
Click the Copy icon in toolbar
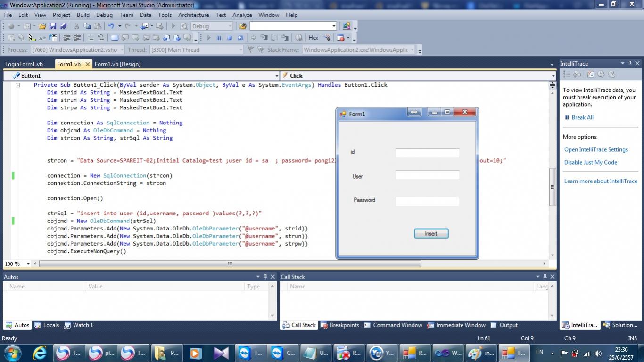click(x=87, y=26)
